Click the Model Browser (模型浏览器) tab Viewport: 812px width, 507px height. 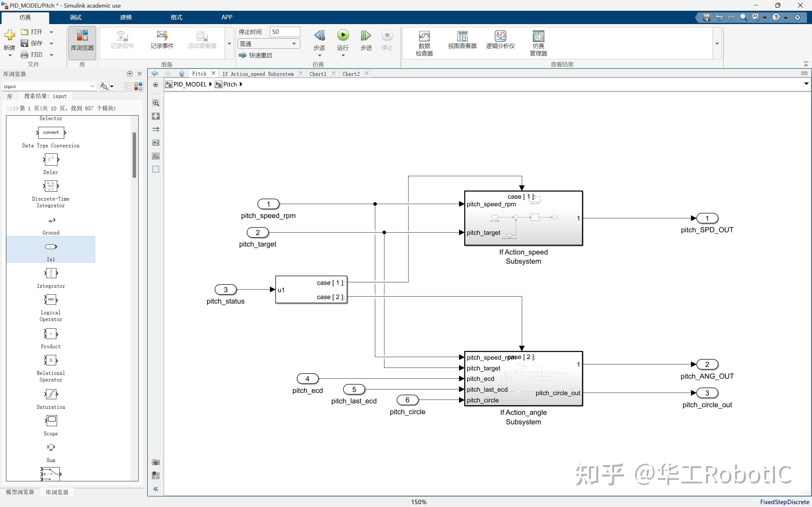tap(20, 492)
